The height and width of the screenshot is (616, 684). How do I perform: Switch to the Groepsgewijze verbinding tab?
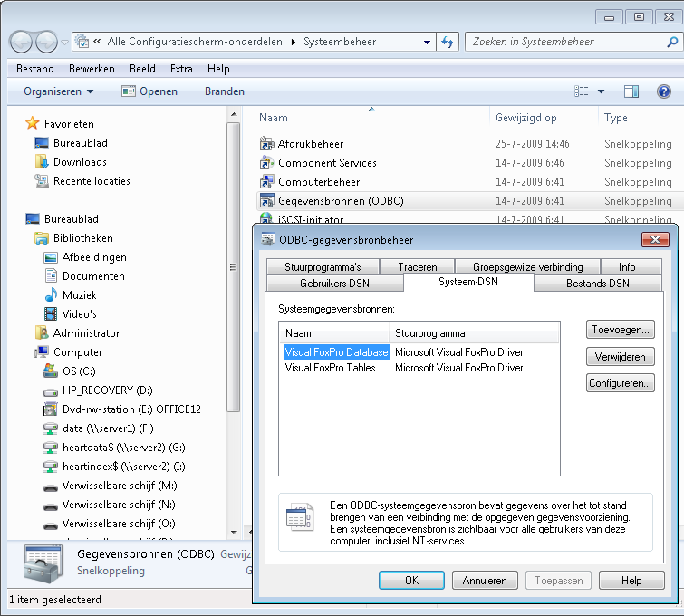pyautogui.click(x=527, y=266)
